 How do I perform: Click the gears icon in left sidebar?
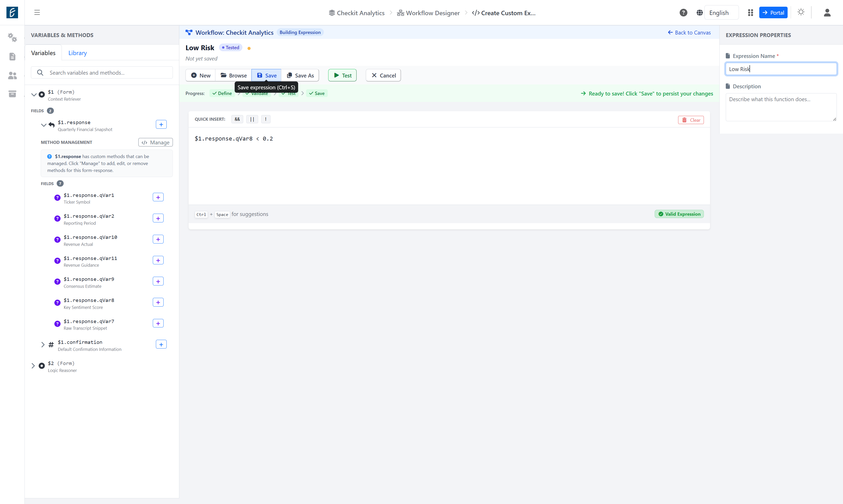[x=12, y=37]
